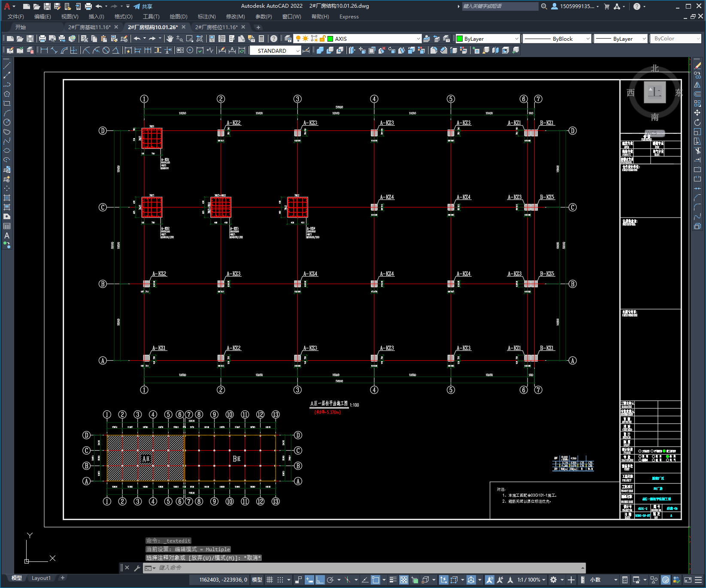
Task: Select the Pan hand tool
Action: (x=170, y=39)
